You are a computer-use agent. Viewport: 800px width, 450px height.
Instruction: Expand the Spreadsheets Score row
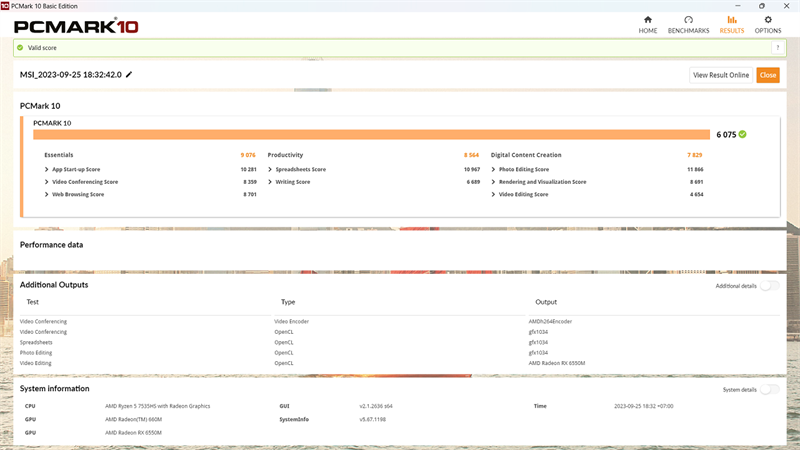(270, 169)
